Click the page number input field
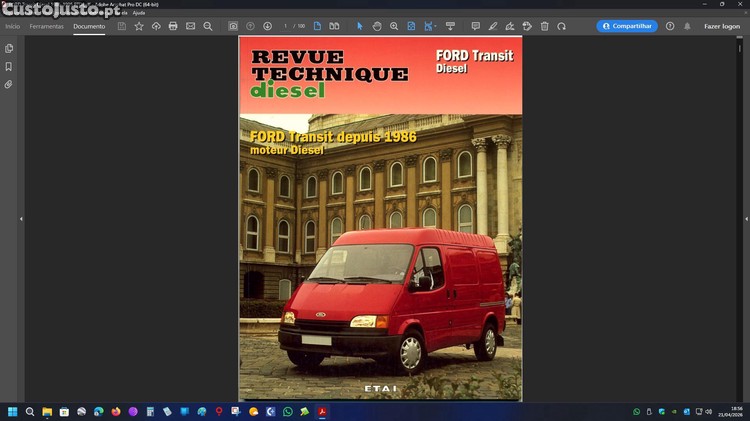Image resolution: width=750 pixels, height=421 pixels. coord(286,26)
